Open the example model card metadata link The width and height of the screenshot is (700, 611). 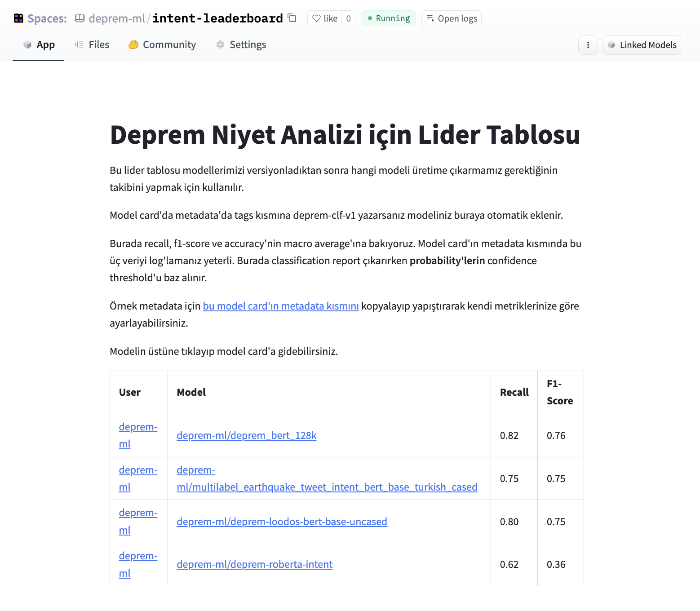(x=281, y=306)
